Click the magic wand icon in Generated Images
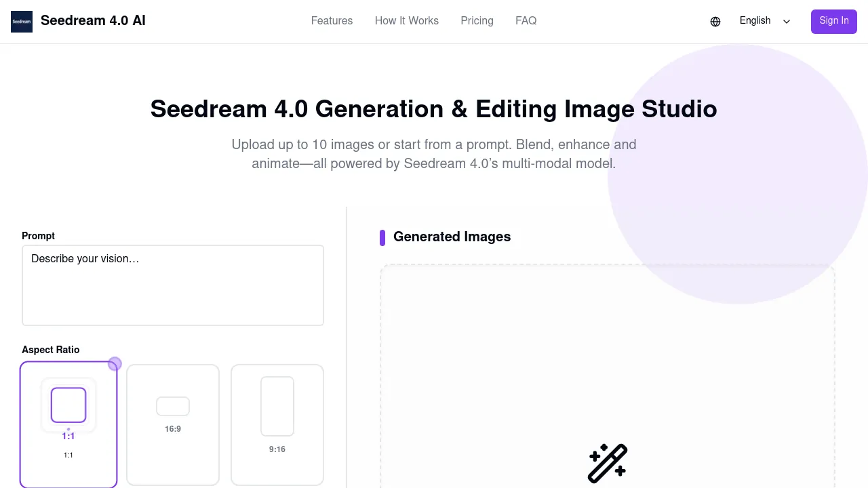 (x=608, y=464)
